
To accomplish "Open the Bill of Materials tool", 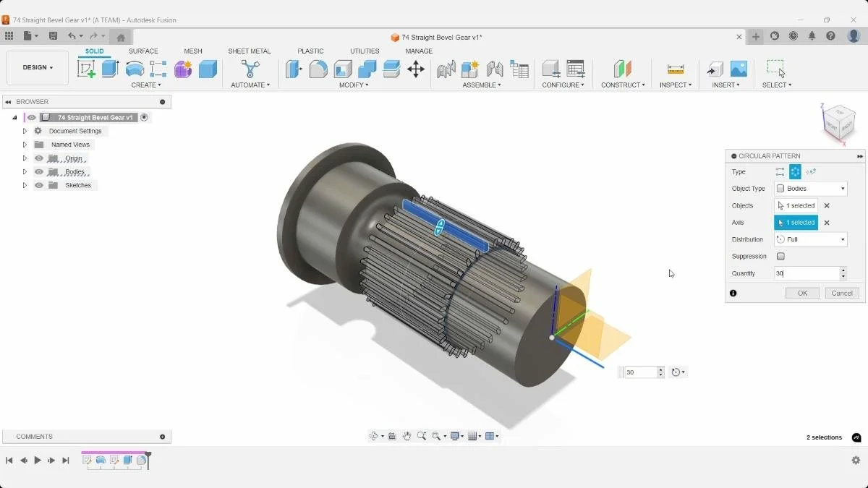I will point(519,69).
